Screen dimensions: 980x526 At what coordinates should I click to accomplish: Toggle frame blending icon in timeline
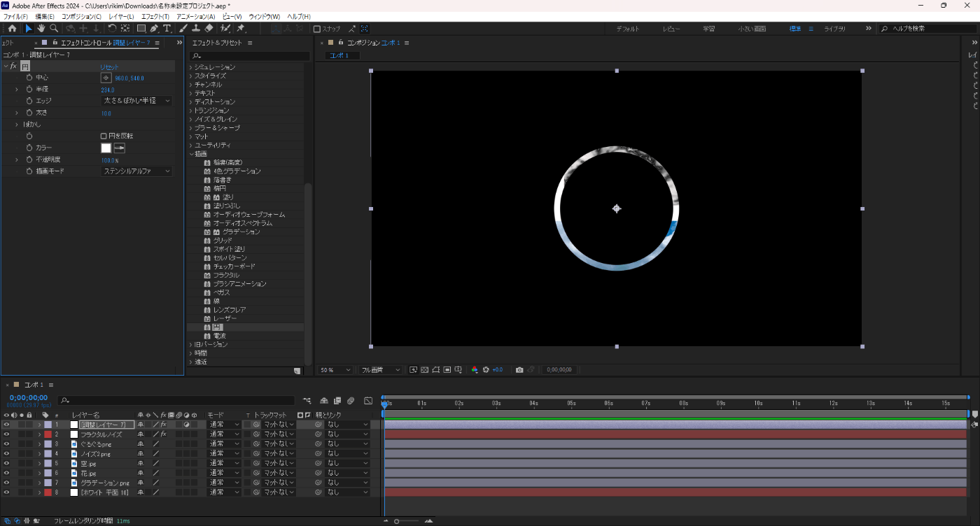337,401
